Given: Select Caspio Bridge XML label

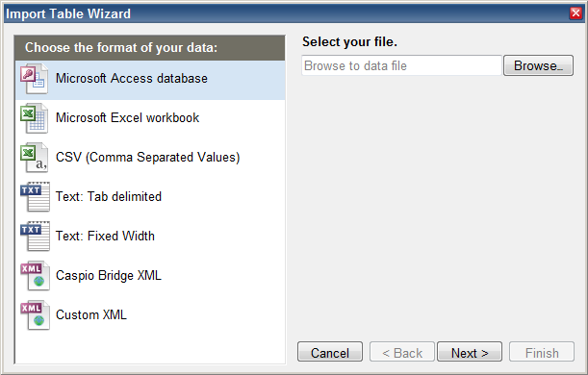Looking at the screenshot, I should click(x=109, y=275).
